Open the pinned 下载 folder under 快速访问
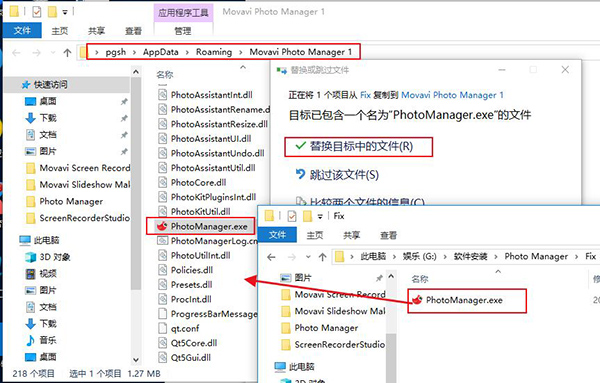 (x=48, y=118)
